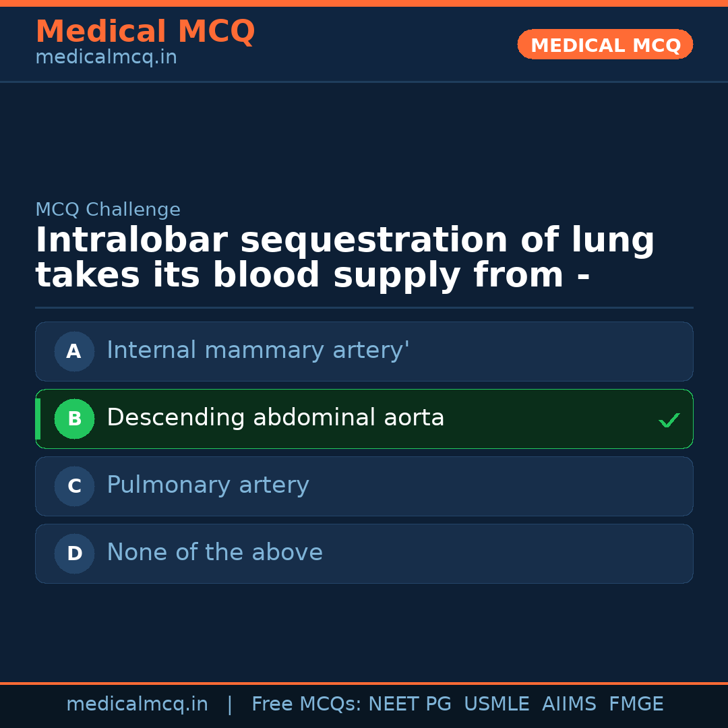The width and height of the screenshot is (728, 728).
Task: Click the letter C circle badge
Action: click(x=74, y=486)
